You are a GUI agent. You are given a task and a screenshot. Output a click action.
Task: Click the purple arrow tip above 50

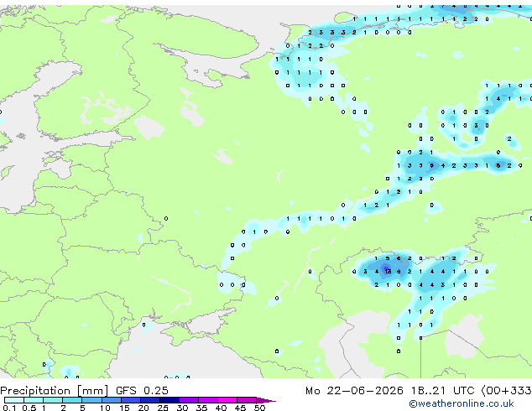click(266, 400)
